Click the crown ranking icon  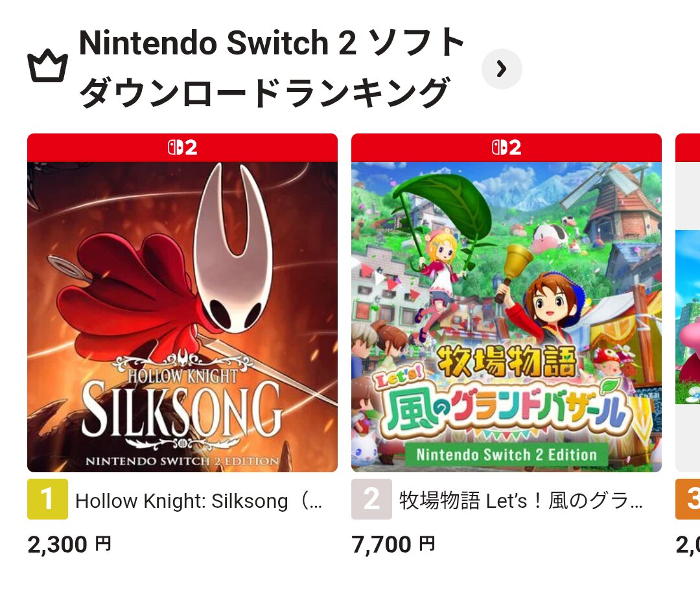(x=47, y=67)
